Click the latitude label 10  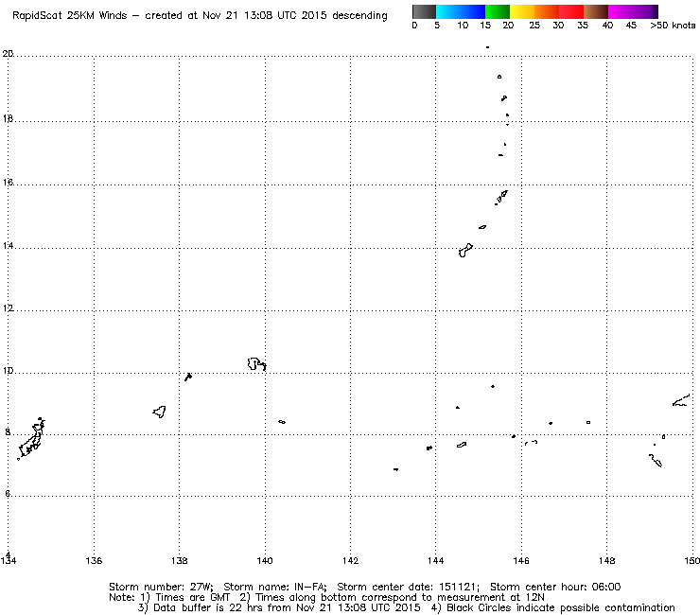[x=8, y=371]
